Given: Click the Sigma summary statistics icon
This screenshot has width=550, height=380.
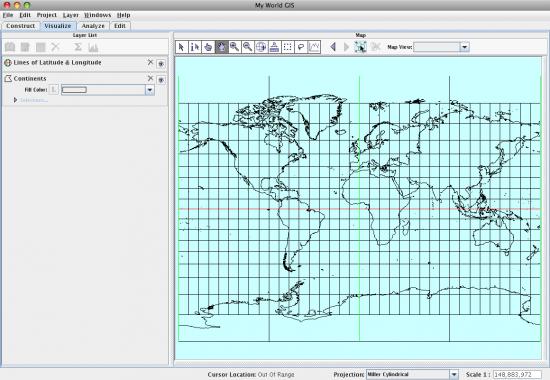Looking at the screenshot, I should click(78, 47).
